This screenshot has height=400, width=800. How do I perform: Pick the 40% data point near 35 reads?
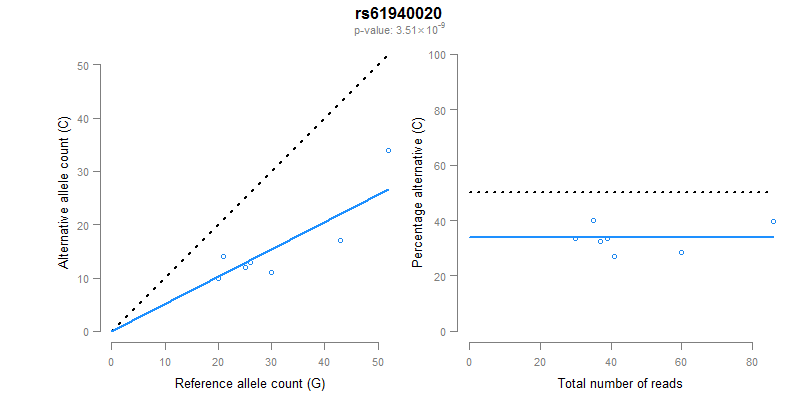pos(593,220)
